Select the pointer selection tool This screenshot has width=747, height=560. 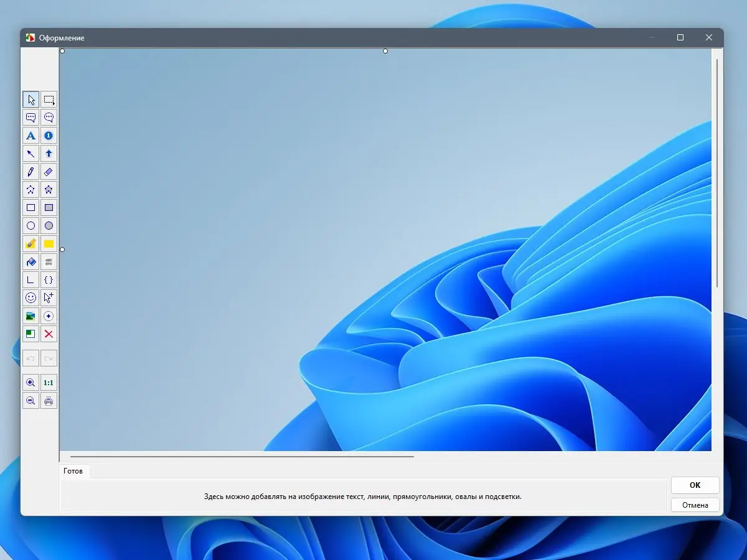[31, 100]
